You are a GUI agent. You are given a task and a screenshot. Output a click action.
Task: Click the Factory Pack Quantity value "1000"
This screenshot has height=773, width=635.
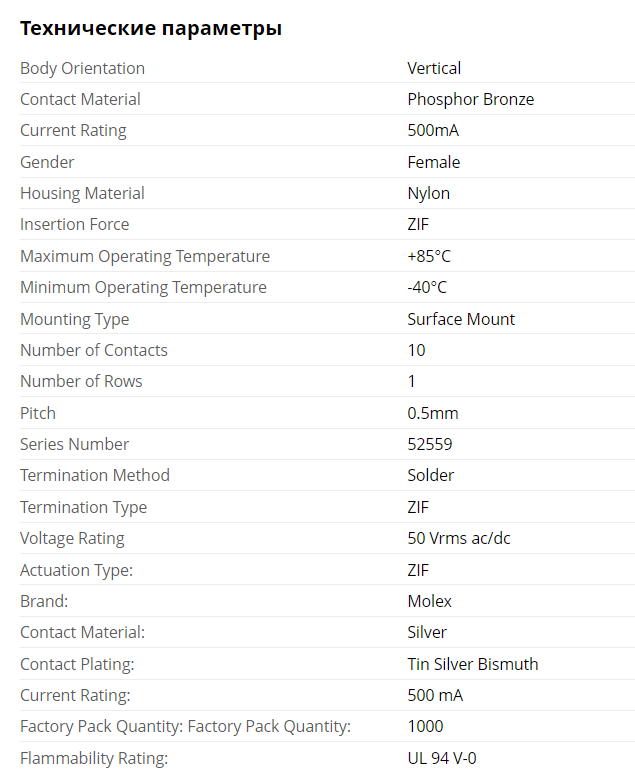(425, 726)
